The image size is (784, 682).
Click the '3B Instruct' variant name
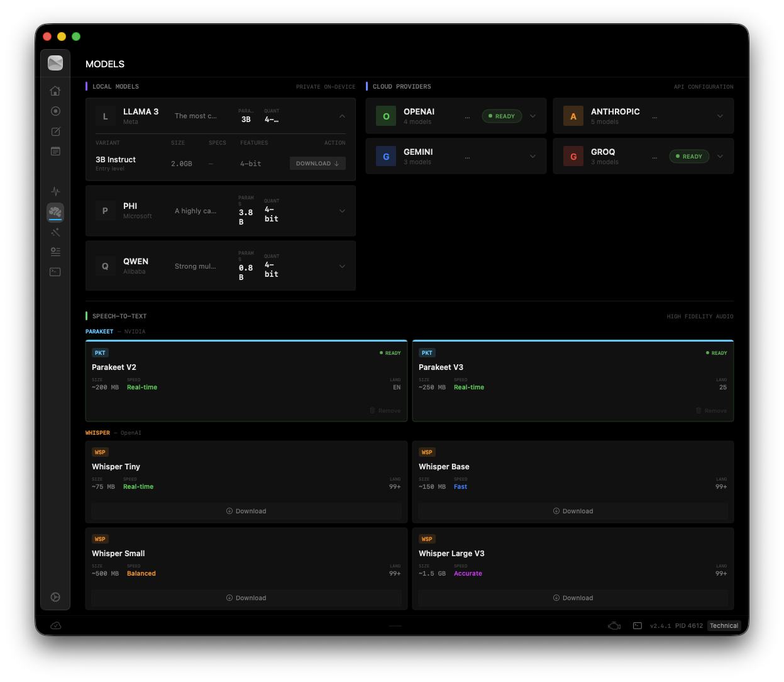click(x=116, y=160)
